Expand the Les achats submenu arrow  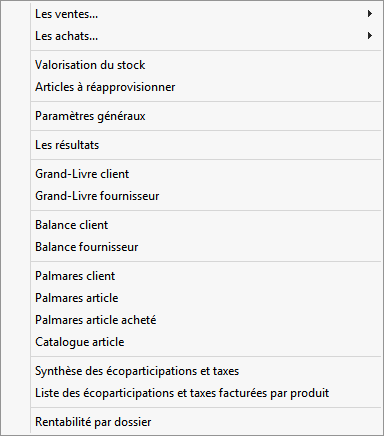[369, 36]
